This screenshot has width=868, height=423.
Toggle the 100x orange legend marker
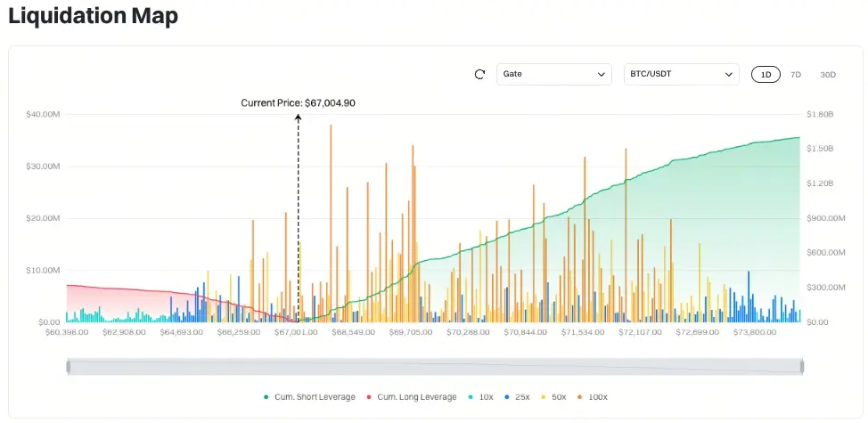click(x=582, y=397)
